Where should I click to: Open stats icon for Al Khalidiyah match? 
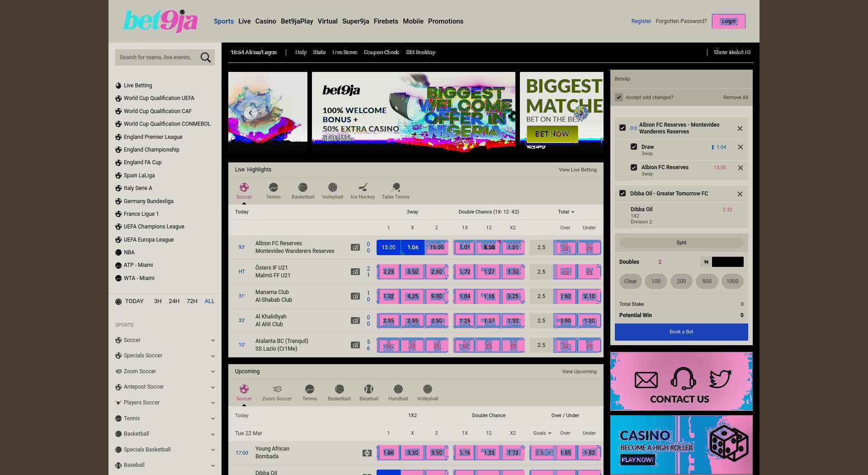click(355, 321)
